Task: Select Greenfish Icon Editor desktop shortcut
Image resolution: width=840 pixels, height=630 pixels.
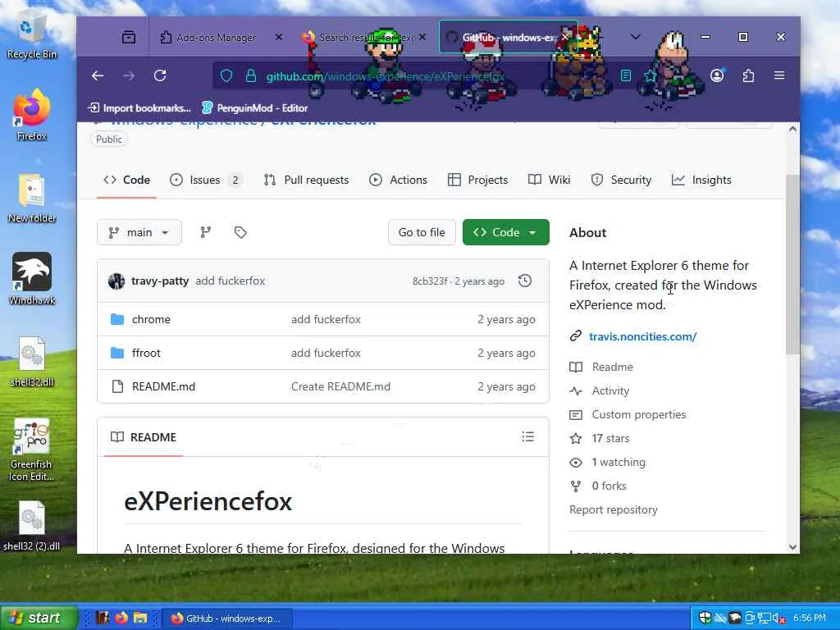Action: pos(32,450)
